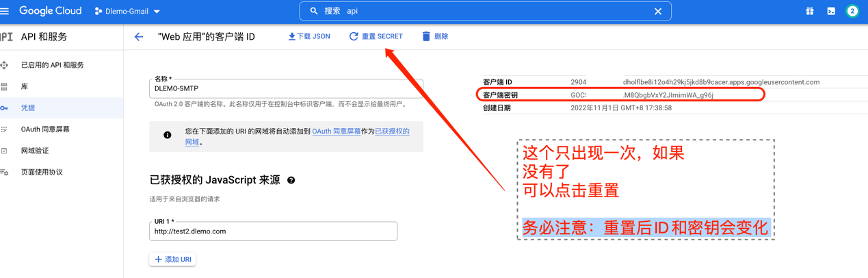
Task: Click the search magnifier icon
Action: (314, 11)
